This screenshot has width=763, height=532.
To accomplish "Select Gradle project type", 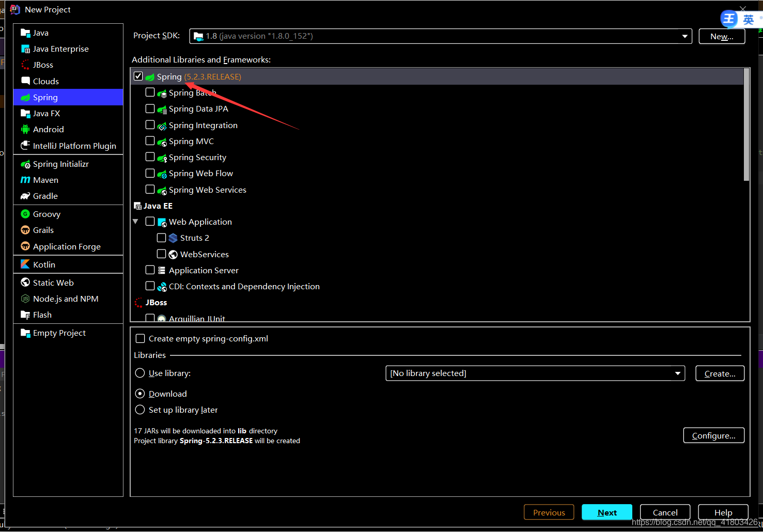I will [68, 196].
